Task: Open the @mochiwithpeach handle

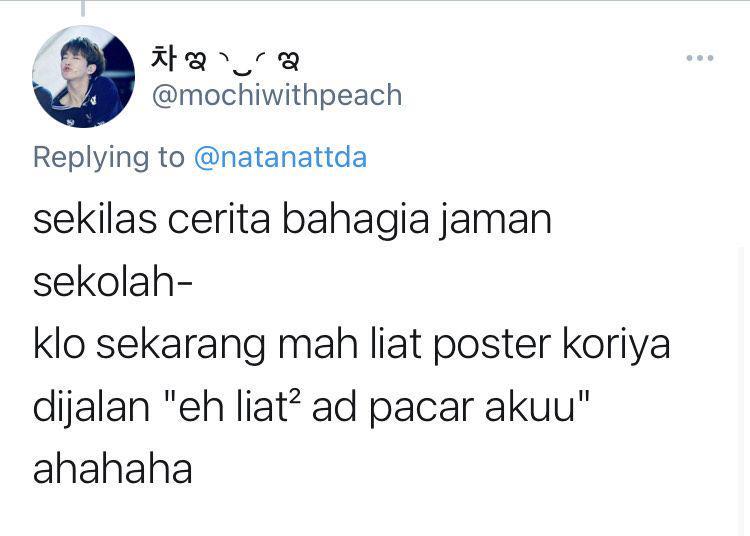Action: (x=277, y=95)
